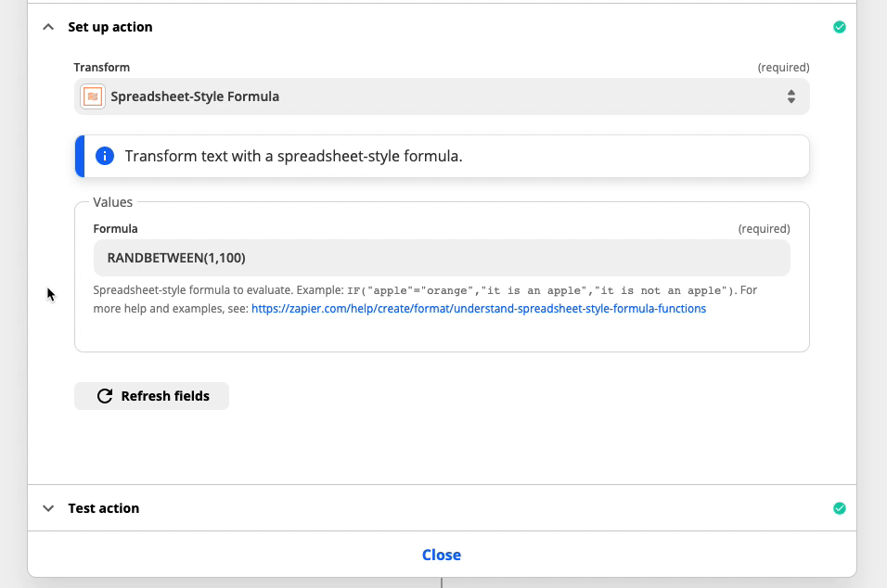The image size is (887, 588).
Task: Click the green checkmark beside Test action
Action: pos(840,508)
